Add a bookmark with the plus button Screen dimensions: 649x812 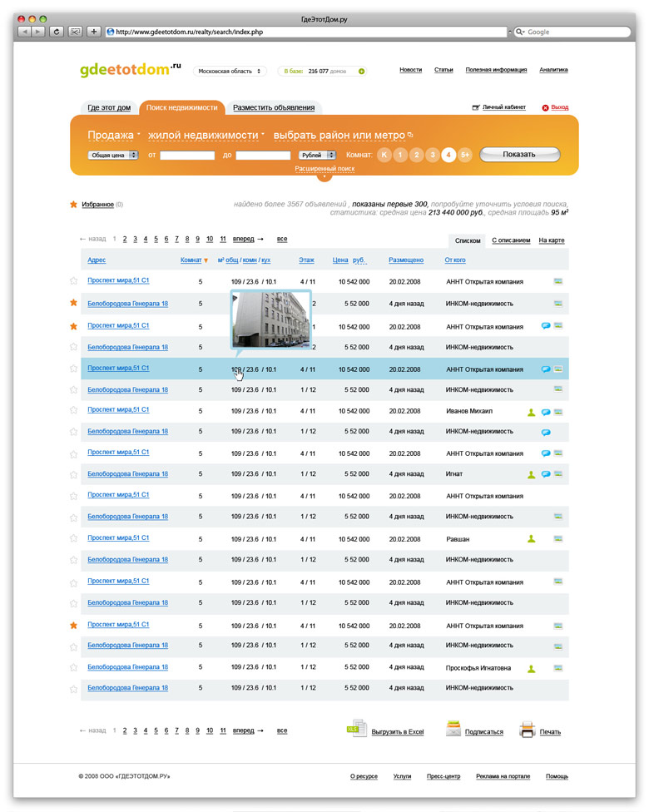coord(94,32)
